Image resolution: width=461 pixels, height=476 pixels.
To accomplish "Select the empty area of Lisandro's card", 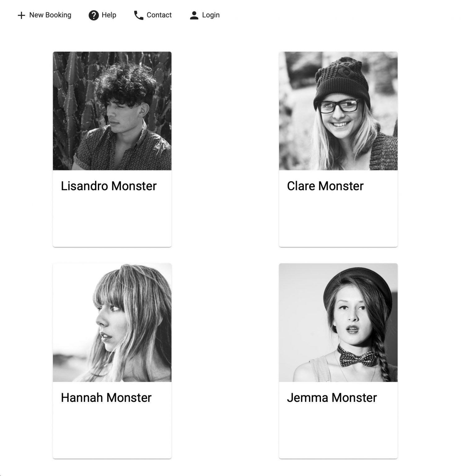I will pyautogui.click(x=112, y=220).
